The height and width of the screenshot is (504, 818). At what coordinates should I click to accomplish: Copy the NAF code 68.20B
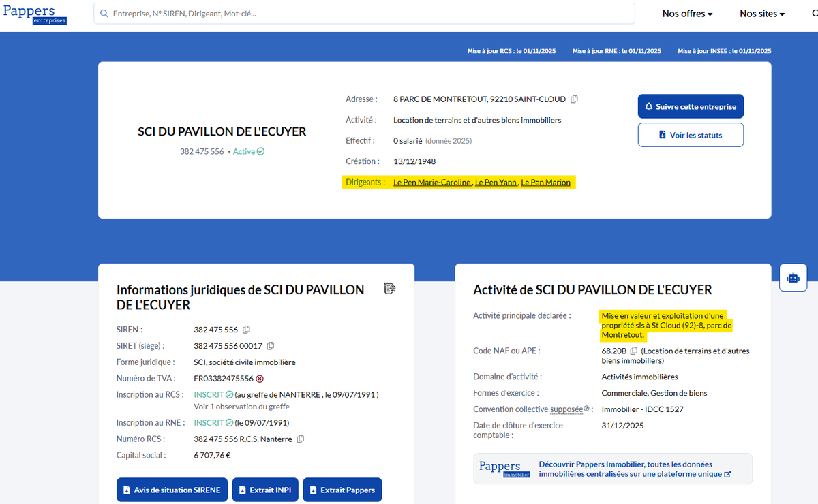tap(634, 351)
